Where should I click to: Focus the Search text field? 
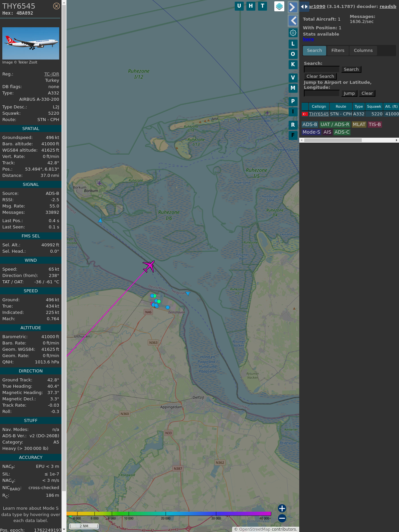click(x=322, y=69)
